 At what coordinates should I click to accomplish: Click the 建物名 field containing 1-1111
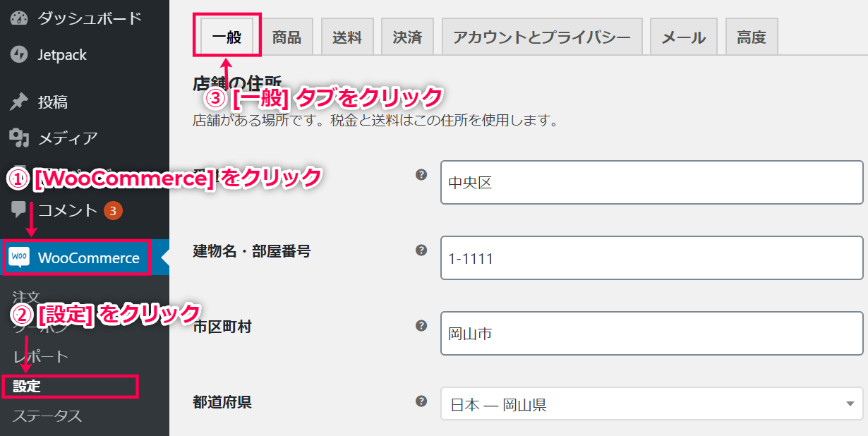tap(652, 258)
